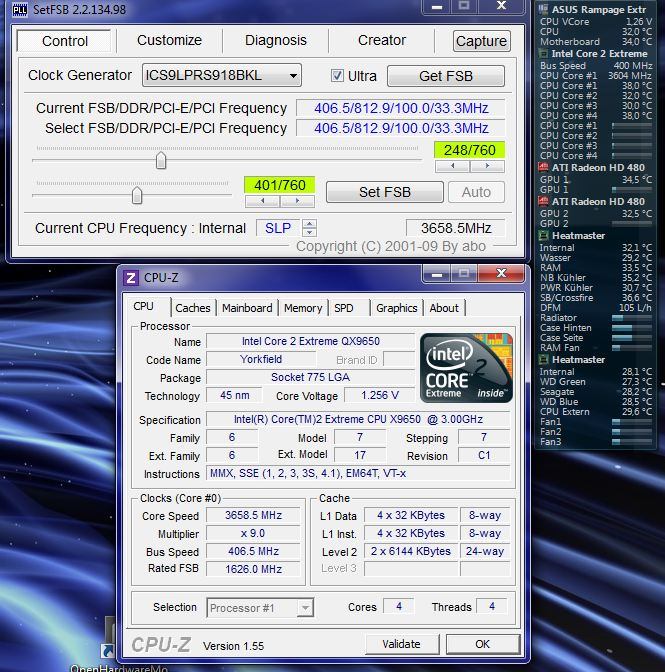The width and height of the screenshot is (665, 672).
Task: Toggle the Ultra checkbox
Action: [337, 76]
